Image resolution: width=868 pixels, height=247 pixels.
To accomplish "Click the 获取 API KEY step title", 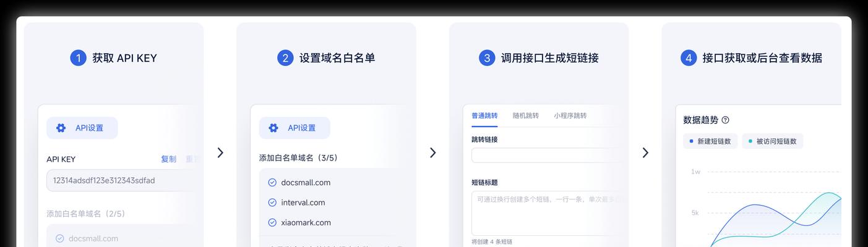I will pyautogui.click(x=124, y=58).
